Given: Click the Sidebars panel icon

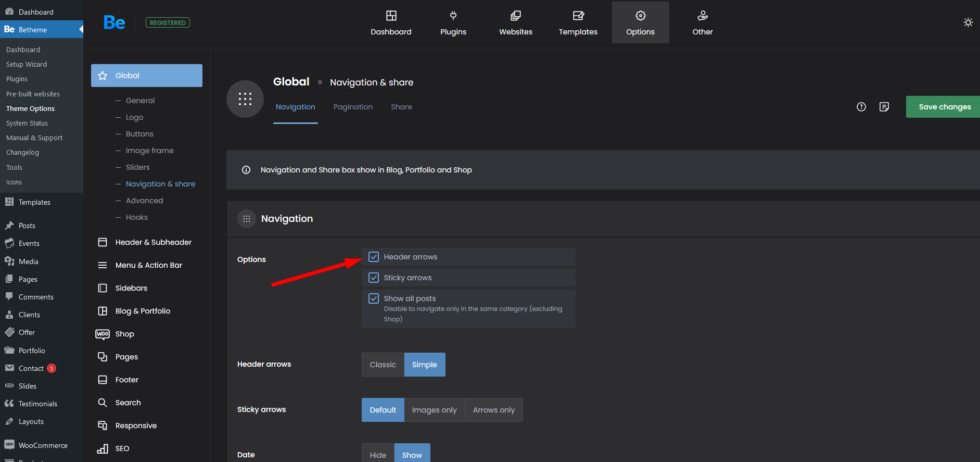Looking at the screenshot, I should 103,288.
